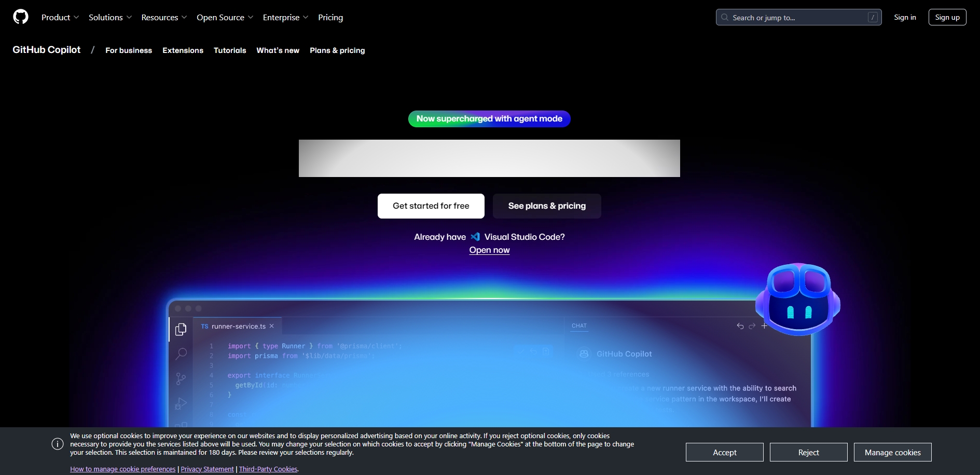Expand the Product dropdown menu
Image resolution: width=980 pixels, height=475 pixels.
pyautogui.click(x=60, y=17)
